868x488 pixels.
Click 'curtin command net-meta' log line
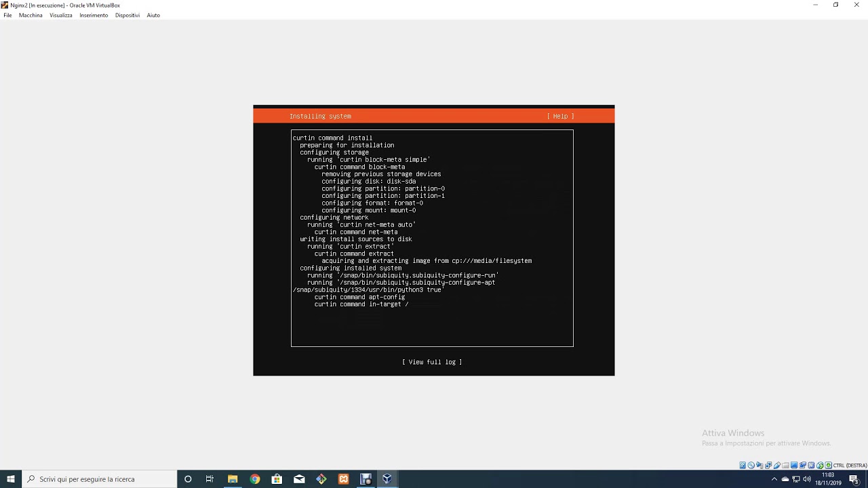(x=356, y=232)
